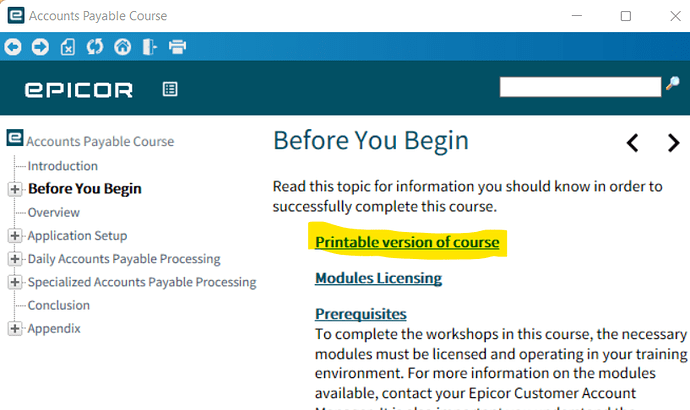Screen dimensions: 690x410
Task: Go to Home via house icon
Action: 123,47
